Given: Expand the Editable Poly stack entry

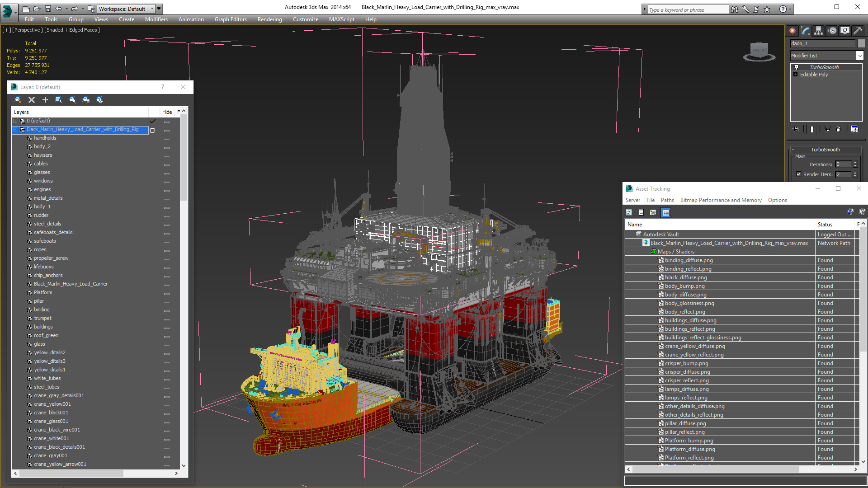Looking at the screenshot, I should point(795,75).
